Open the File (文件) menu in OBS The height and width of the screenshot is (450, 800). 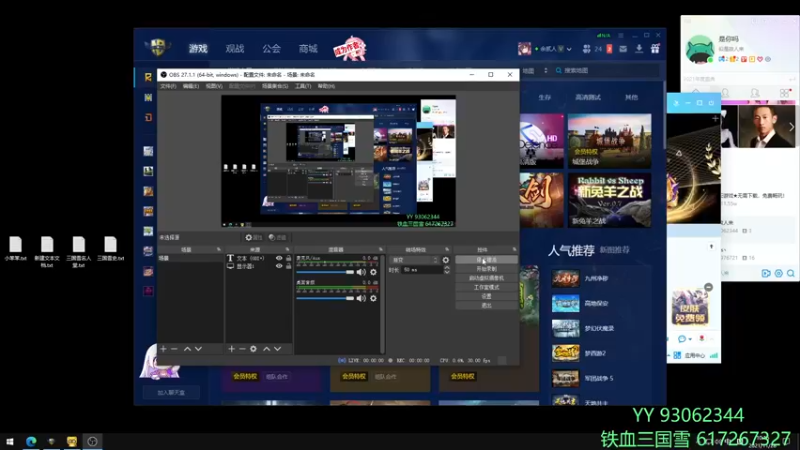168,86
